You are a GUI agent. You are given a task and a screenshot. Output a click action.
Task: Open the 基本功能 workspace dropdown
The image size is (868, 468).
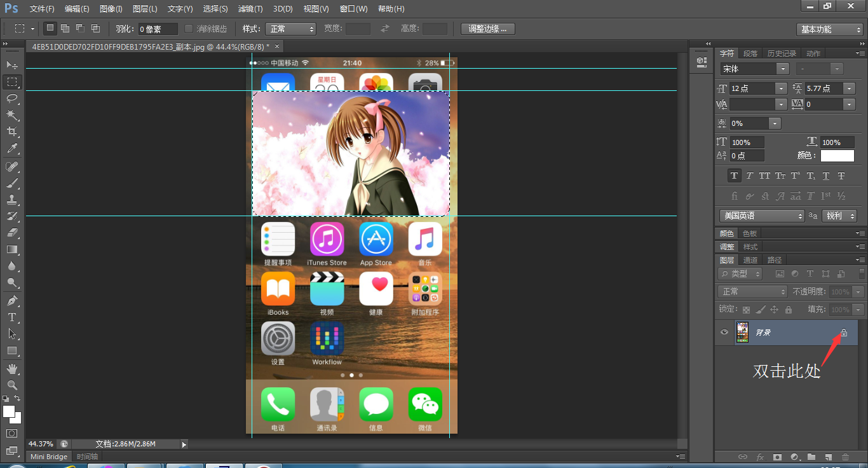829,29
